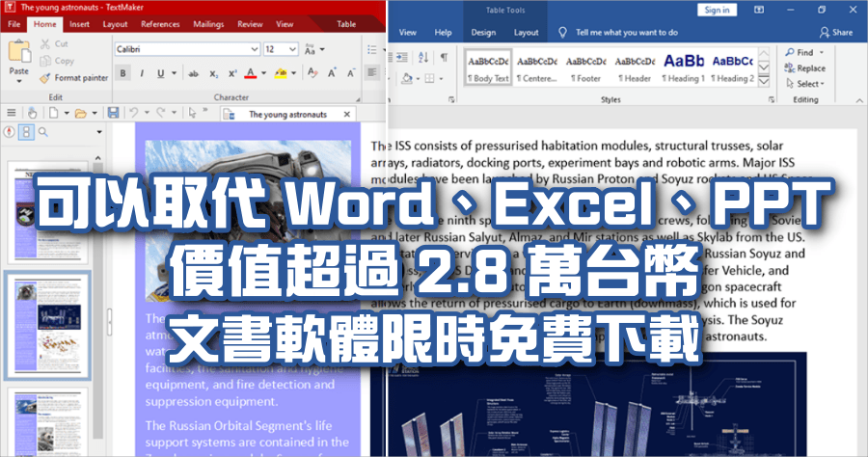Select the sidebar thumbnails view icon
The image size is (868, 457).
[x=26, y=132]
